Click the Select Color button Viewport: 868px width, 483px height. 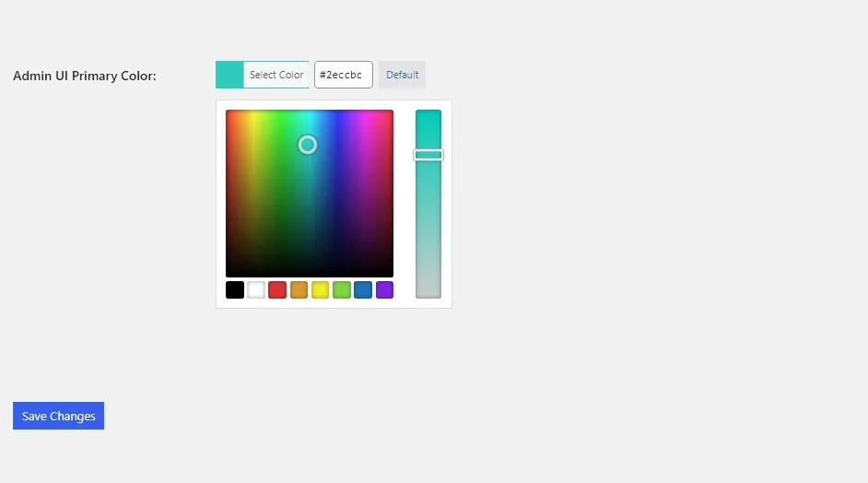tap(276, 75)
